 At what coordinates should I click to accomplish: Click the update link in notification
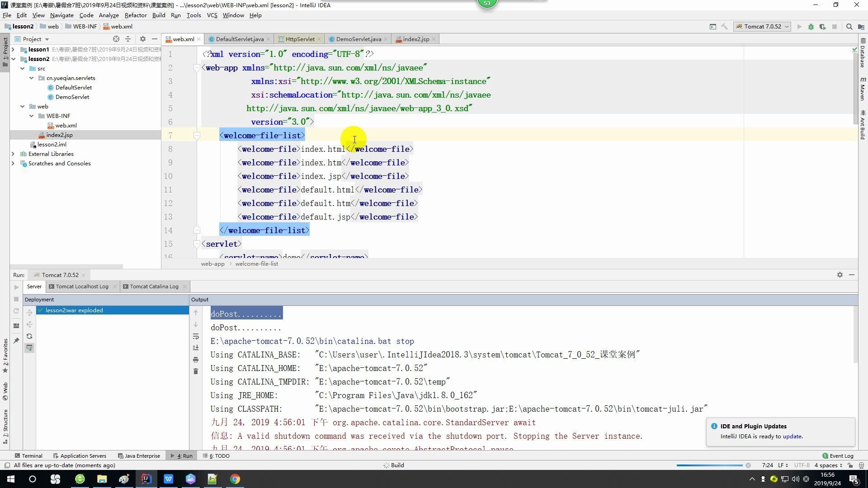click(x=792, y=436)
